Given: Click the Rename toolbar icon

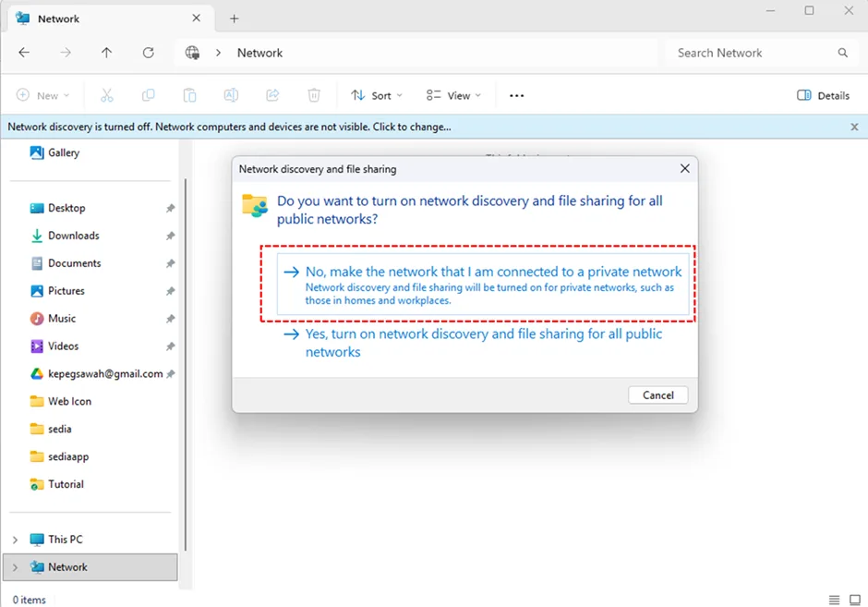Looking at the screenshot, I should click(x=231, y=95).
